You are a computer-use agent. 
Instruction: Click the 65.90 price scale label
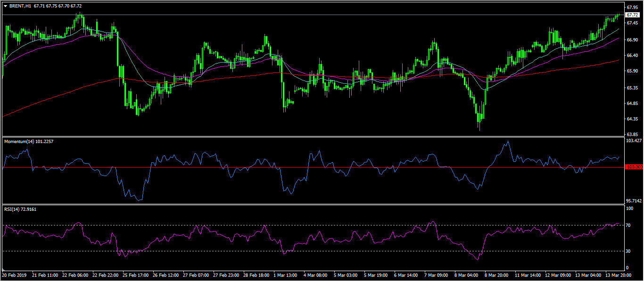632,71
